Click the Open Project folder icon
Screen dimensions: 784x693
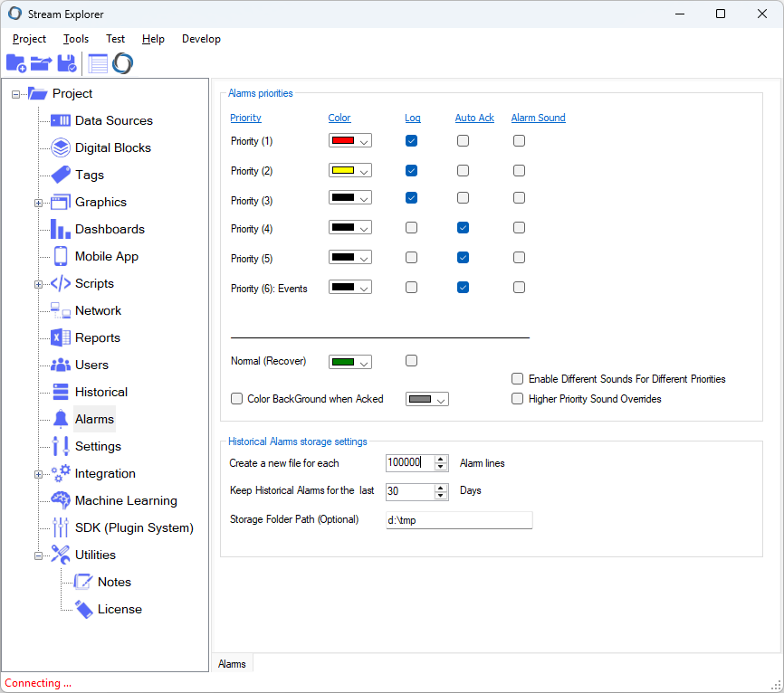coord(41,63)
